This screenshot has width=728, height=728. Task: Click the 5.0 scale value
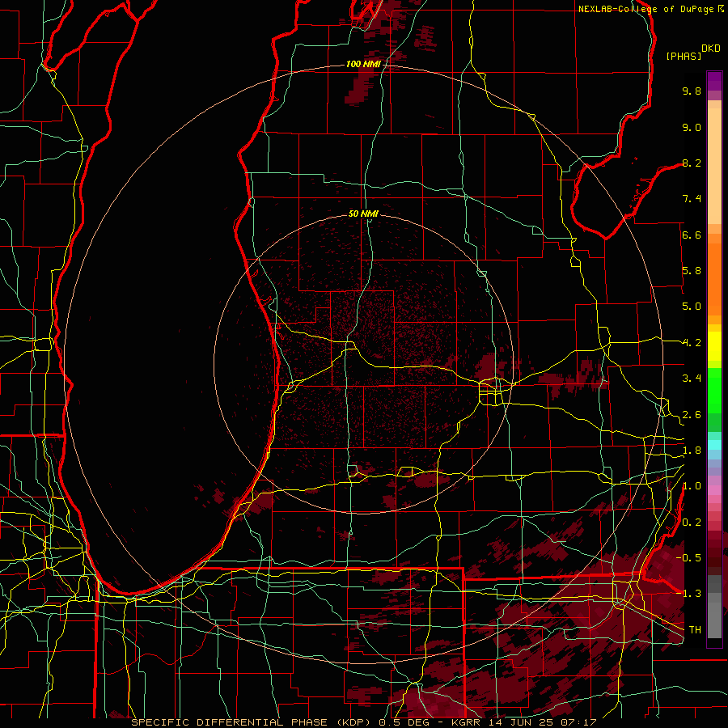coord(692,307)
